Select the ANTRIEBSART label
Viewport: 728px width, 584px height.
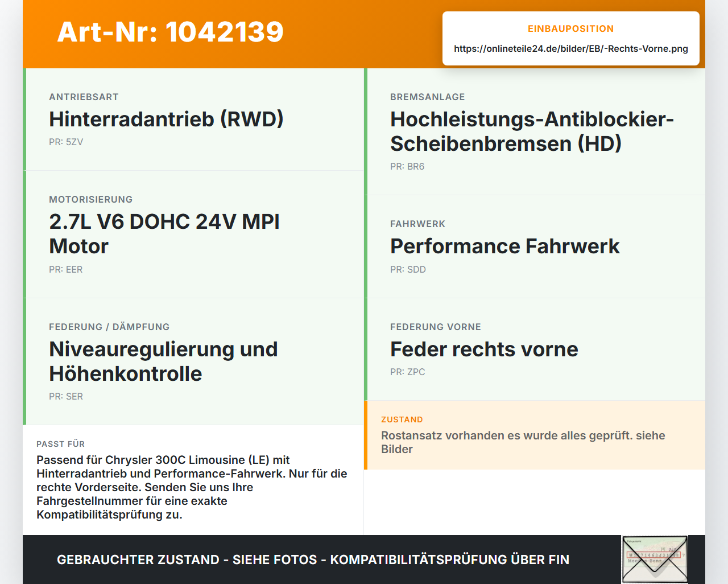click(x=84, y=97)
